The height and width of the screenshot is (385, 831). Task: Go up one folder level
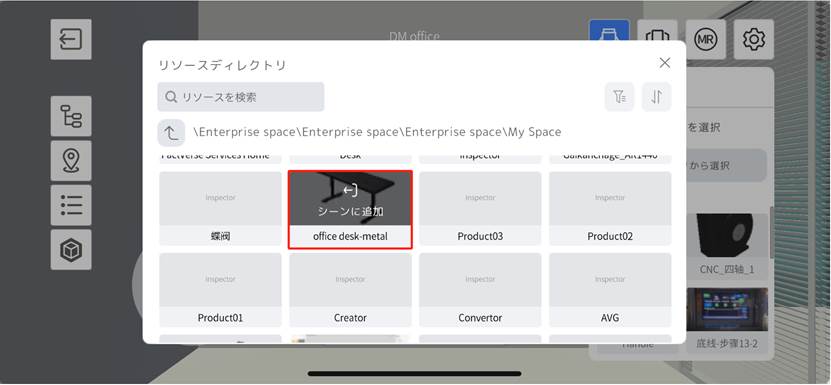click(x=171, y=133)
